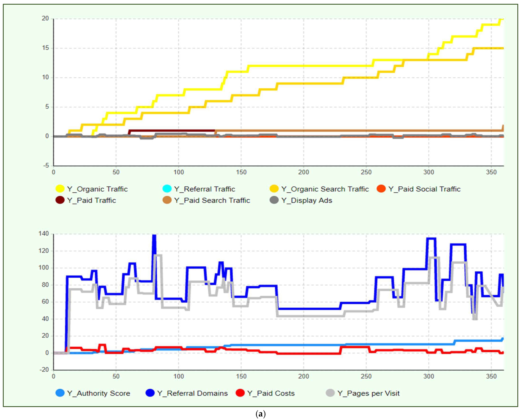Viewport: 522px width, 420px height.
Task: Click the gray Y_Display Ads legend dot
Action: tap(274, 200)
